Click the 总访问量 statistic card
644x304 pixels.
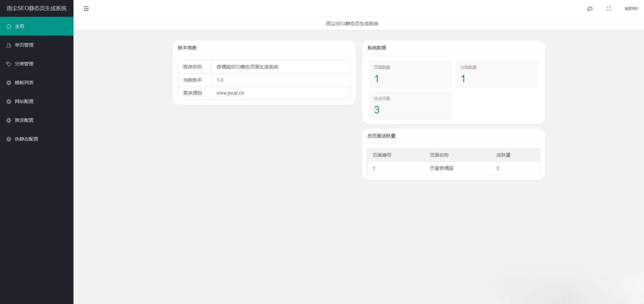point(410,105)
